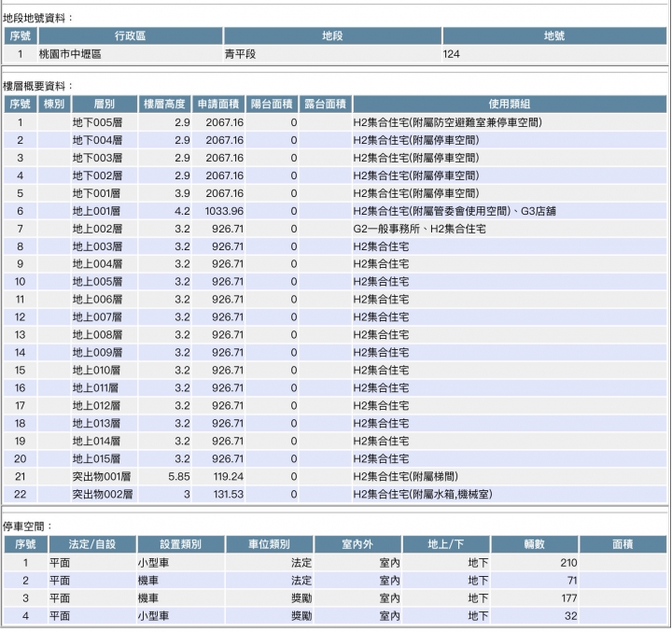The height and width of the screenshot is (632, 672).
Task: Click the 面積 parking column header
Action: [623, 544]
